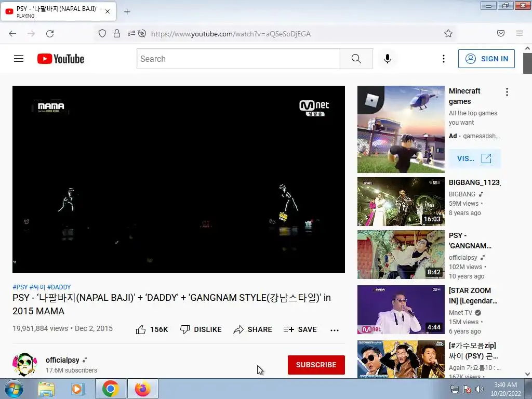Screen dimensions: 532x399
Task: Switch to Google Chrome in taskbar
Action: 110,389
